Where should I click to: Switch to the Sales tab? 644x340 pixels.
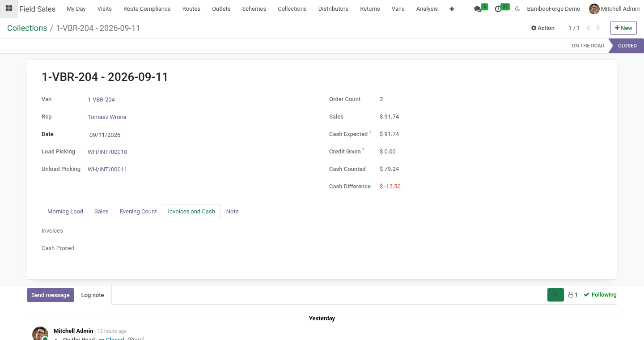102,212
